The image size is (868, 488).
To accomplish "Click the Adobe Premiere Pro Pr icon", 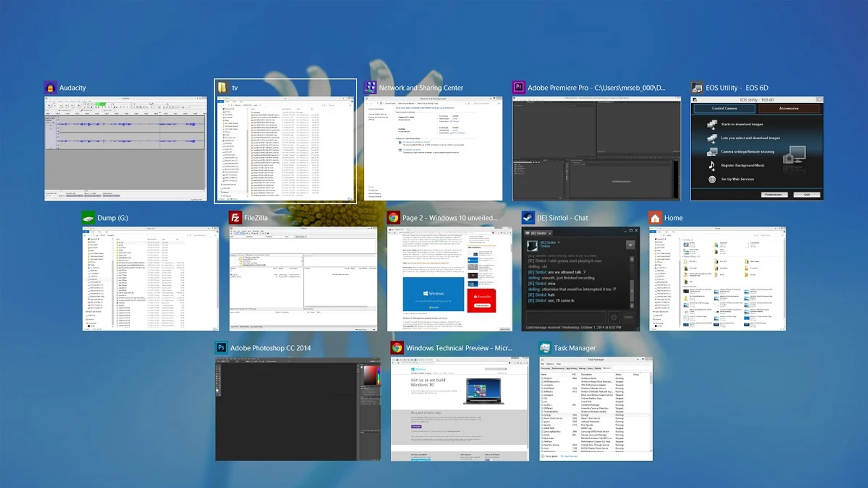I will pos(519,87).
